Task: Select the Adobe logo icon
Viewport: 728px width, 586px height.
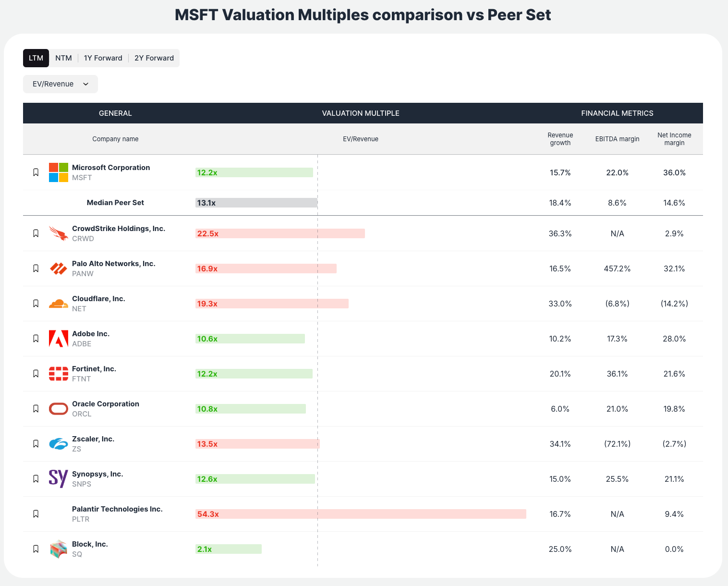Action: pyautogui.click(x=58, y=339)
